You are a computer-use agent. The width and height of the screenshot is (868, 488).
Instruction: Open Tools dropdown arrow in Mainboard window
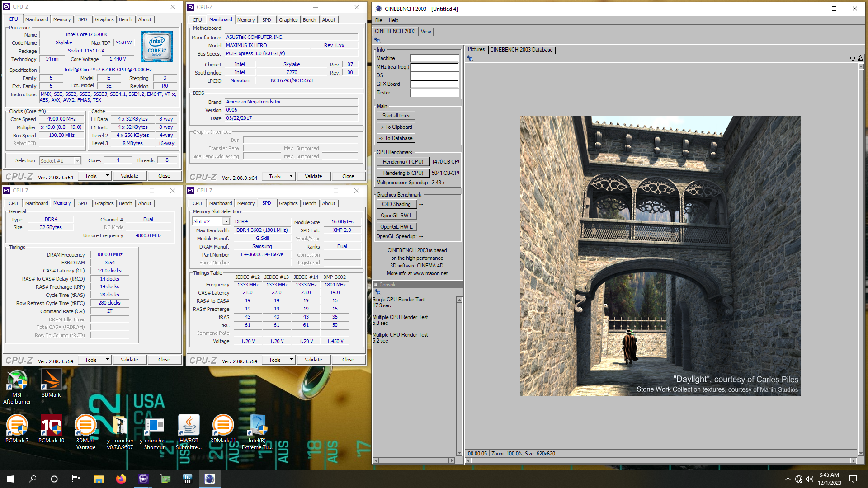click(x=292, y=176)
